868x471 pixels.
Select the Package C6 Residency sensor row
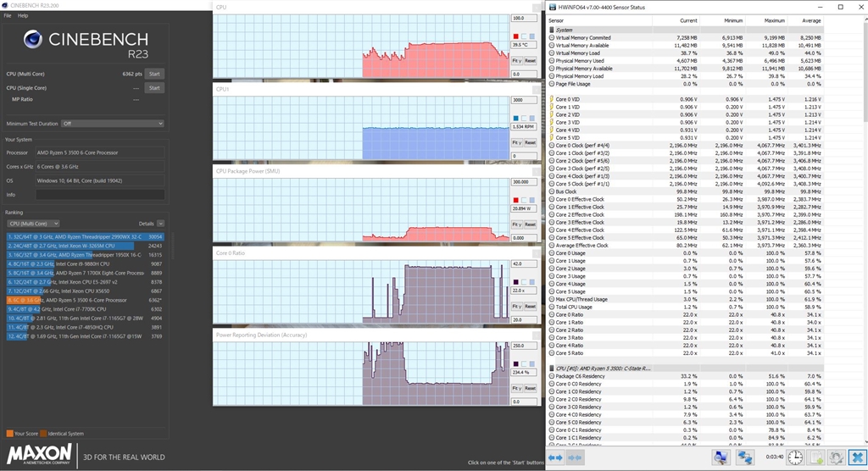tap(685, 376)
